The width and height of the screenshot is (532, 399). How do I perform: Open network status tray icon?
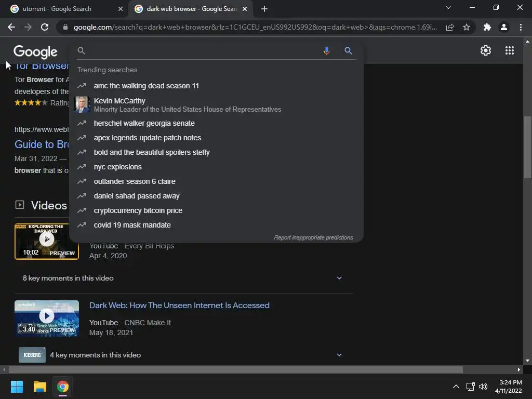click(x=470, y=387)
